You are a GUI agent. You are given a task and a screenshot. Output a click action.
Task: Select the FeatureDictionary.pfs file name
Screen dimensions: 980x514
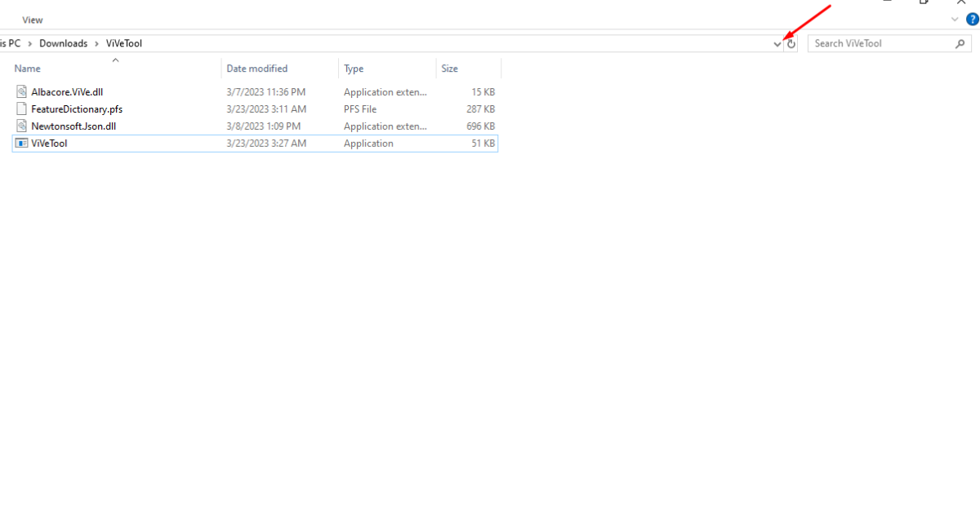tap(77, 109)
